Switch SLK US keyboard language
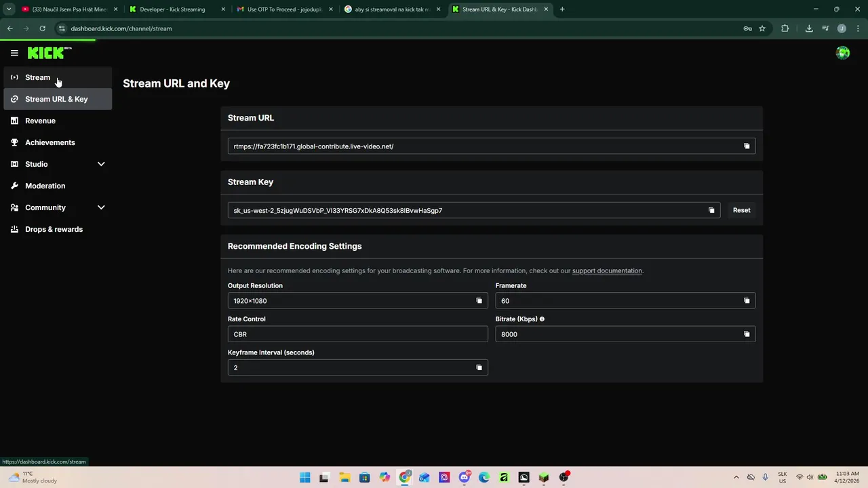The width and height of the screenshot is (868, 488). coord(783,477)
